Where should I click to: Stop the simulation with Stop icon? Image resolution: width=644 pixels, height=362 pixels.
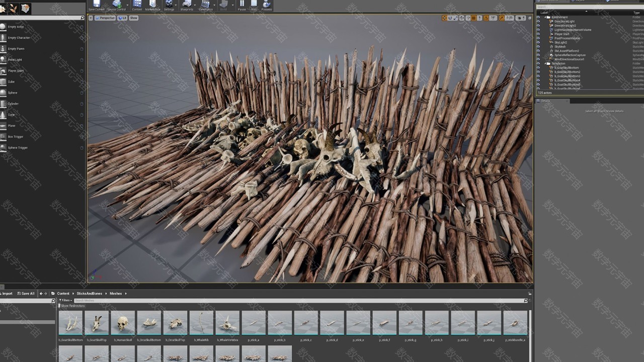point(254,4)
